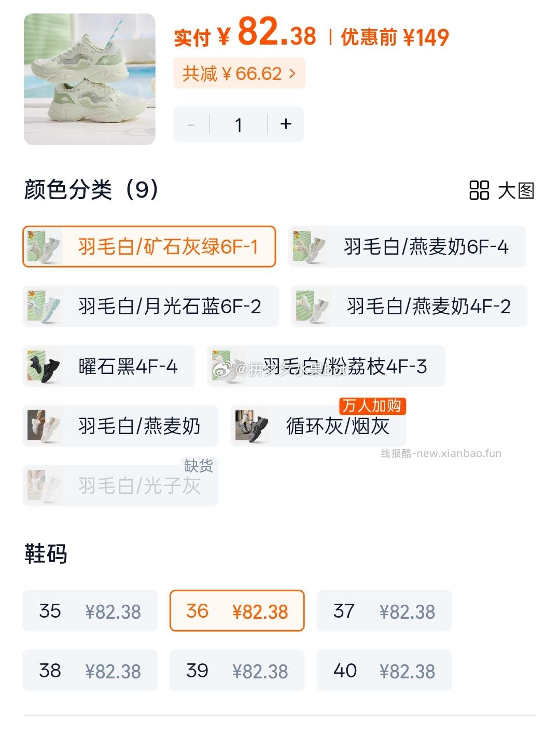
Task: Select color 羽毛白/月光石蓝6F-2
Action: tap(150, 306)
